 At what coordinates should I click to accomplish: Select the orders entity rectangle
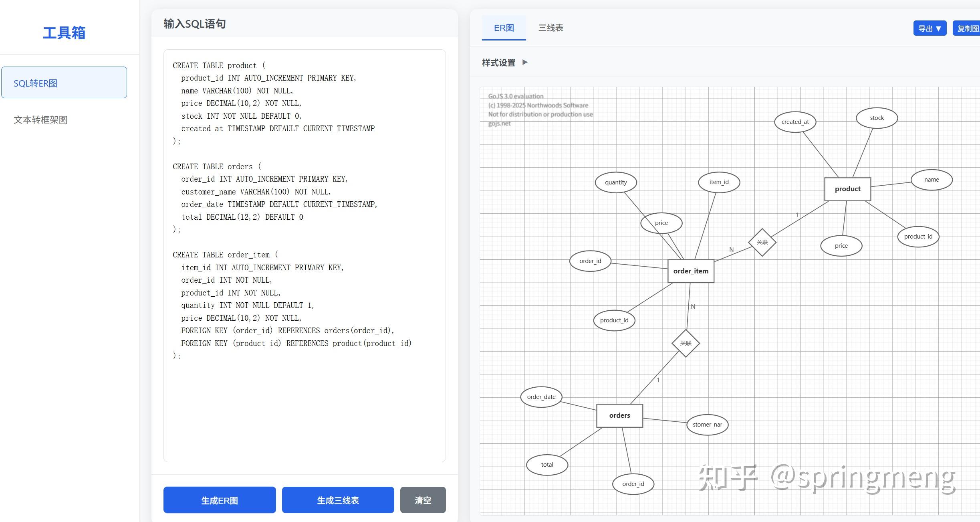tap(619, 415)
